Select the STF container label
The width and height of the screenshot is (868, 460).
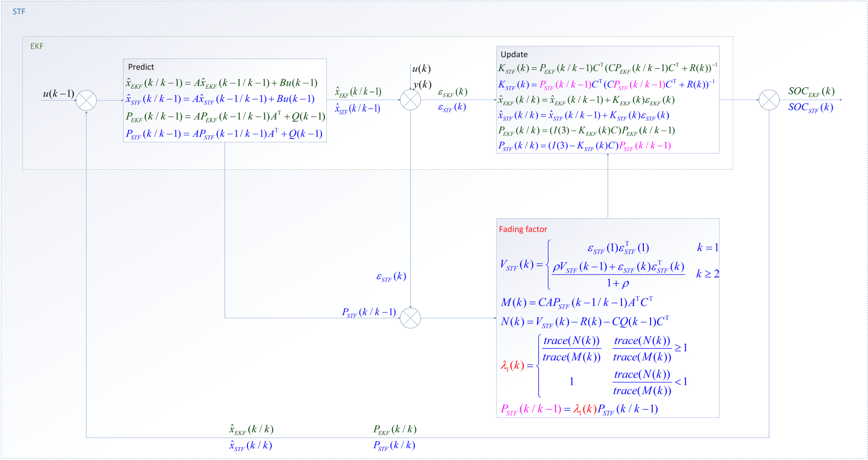[19, 11]
